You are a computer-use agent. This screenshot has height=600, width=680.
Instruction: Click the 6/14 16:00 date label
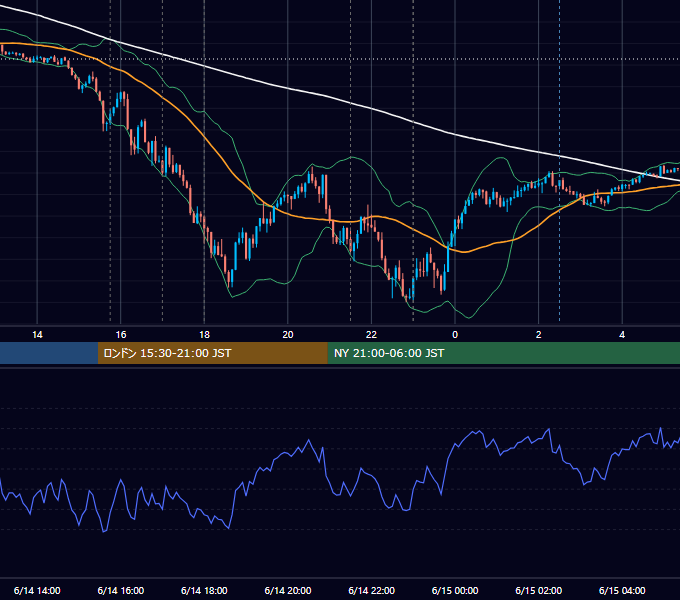pyautogui.click(x=121, y=590)
